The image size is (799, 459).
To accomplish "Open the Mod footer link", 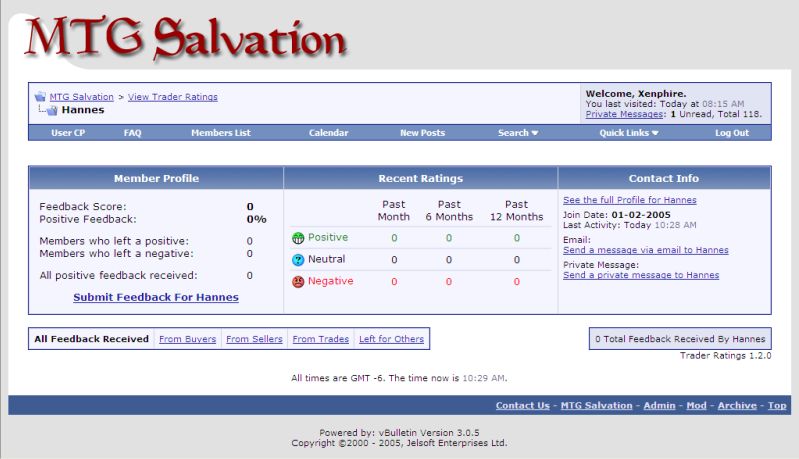I will 697,406.
